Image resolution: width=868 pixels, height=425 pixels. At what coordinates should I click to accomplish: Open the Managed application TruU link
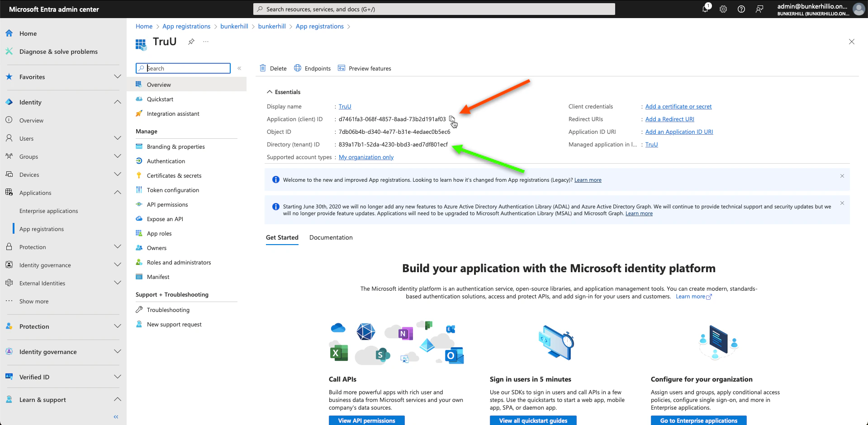click(x=652, y=145)
